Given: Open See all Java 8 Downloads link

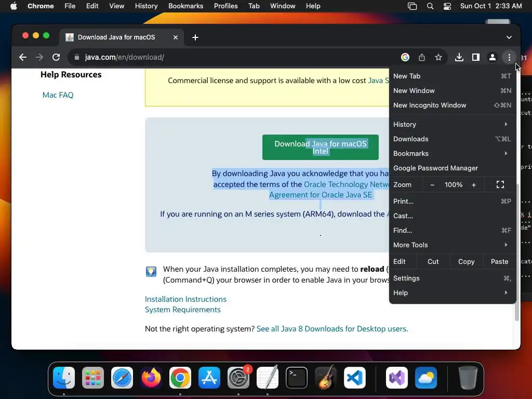Looking at the screenshot, I should pos(332,329).
